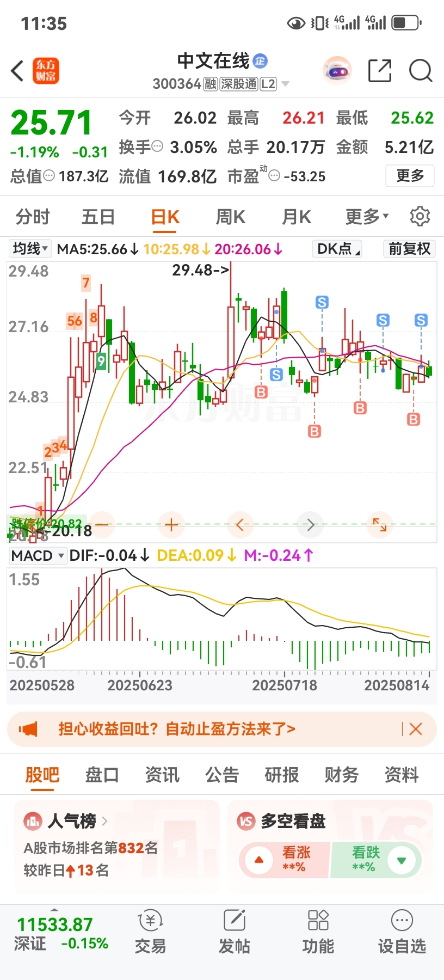Tap the red up-triangle vote icon

coord(259,861)
